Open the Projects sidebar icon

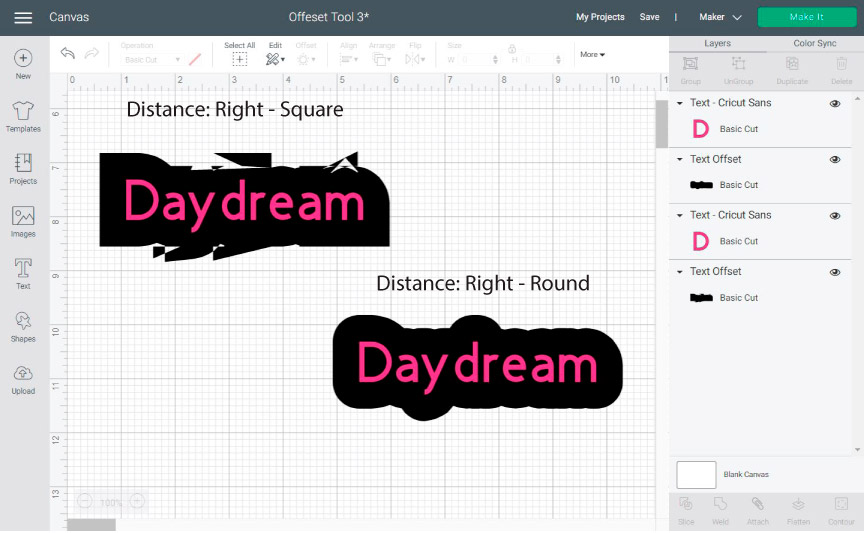[23, 164]
